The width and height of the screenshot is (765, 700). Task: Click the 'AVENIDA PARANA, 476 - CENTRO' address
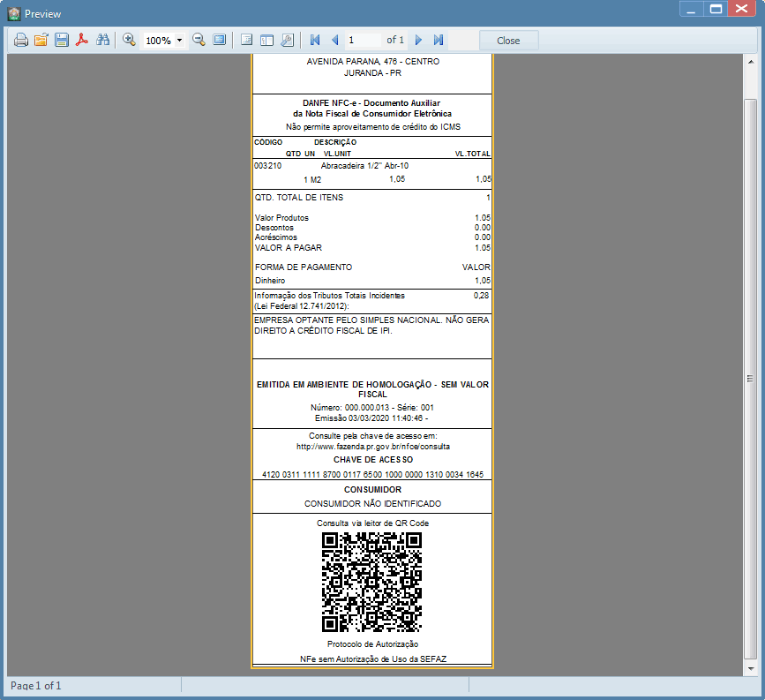click(372, 62)
